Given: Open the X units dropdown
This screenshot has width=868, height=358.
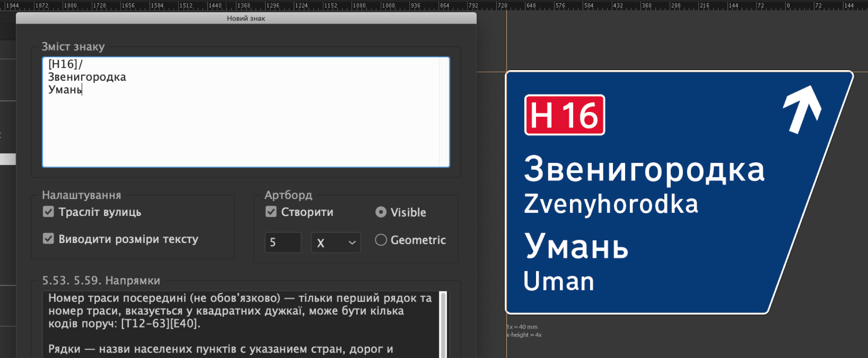Looking at the screenshot, I should pyautogui.click(x=336, y=243).
